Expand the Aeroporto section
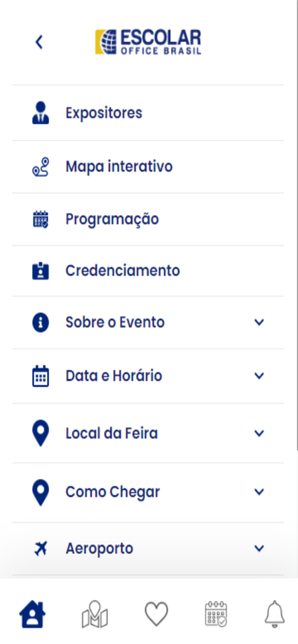The image size is (298, 644). (x=259, y=548)
